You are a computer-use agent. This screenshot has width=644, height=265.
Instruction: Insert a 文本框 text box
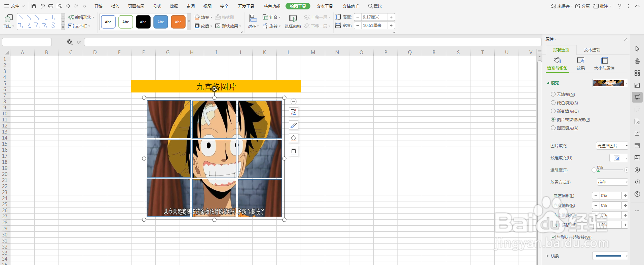pos(79,26)
